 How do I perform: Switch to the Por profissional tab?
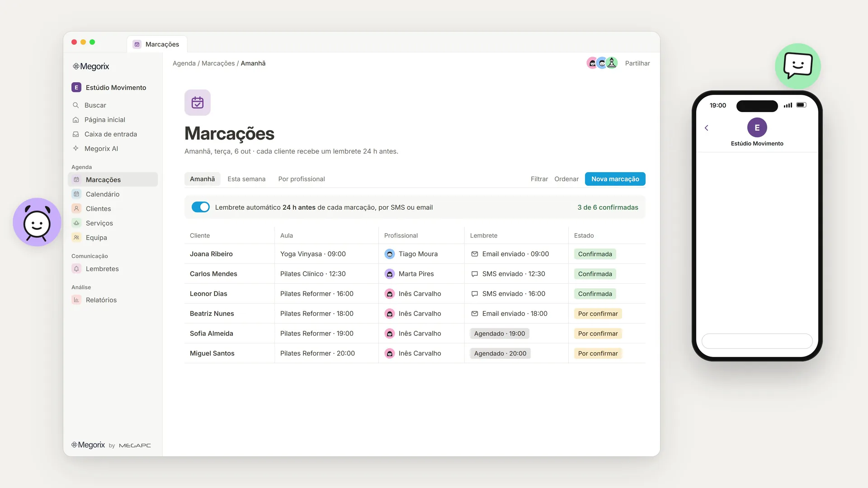(x=302, y=179)
